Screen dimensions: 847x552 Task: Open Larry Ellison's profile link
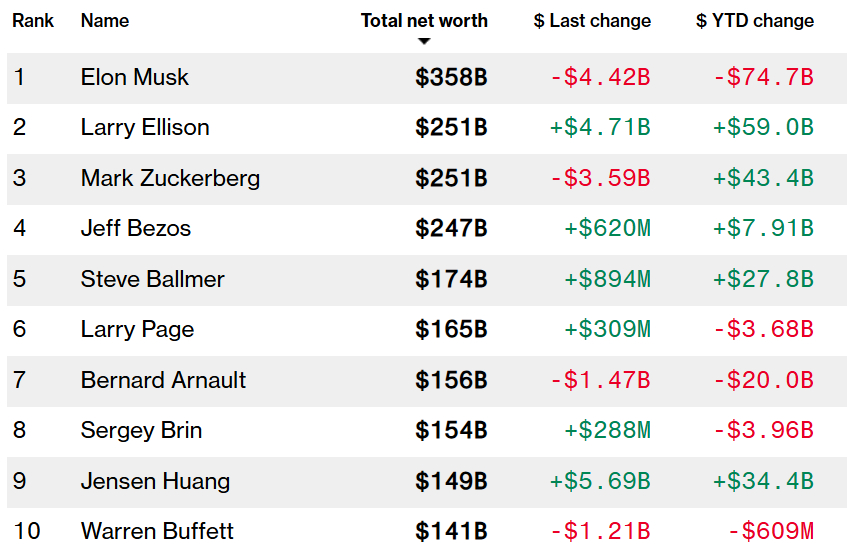(x=145, y=127)
